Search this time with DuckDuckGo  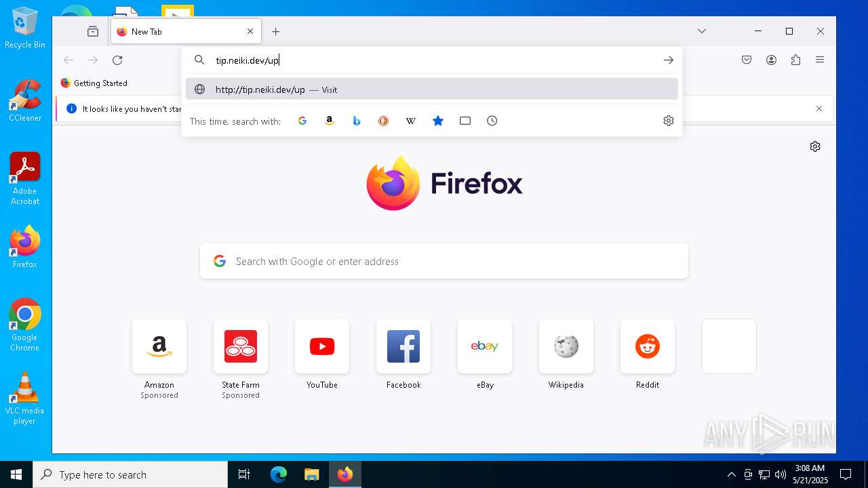click(384, 121)
